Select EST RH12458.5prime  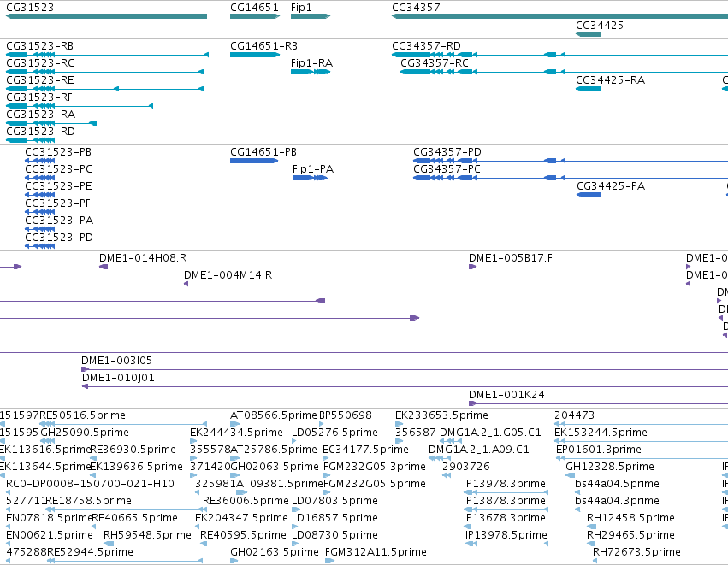[591, 527]
